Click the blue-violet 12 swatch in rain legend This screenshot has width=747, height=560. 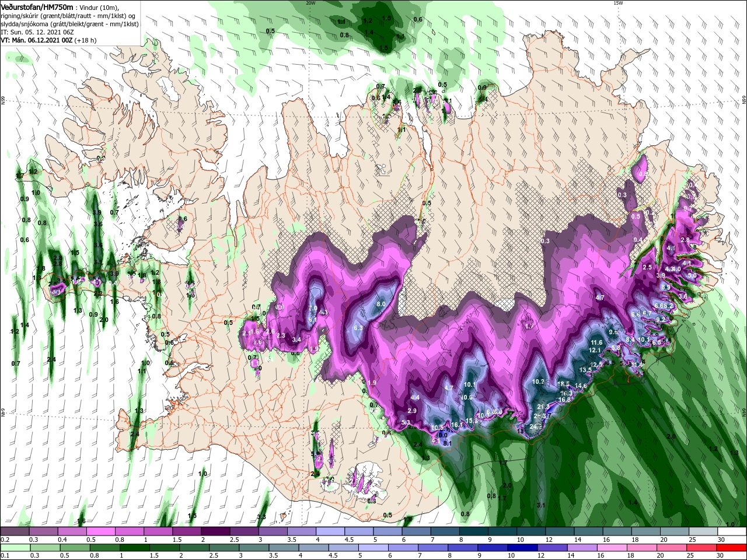[551, 548]
